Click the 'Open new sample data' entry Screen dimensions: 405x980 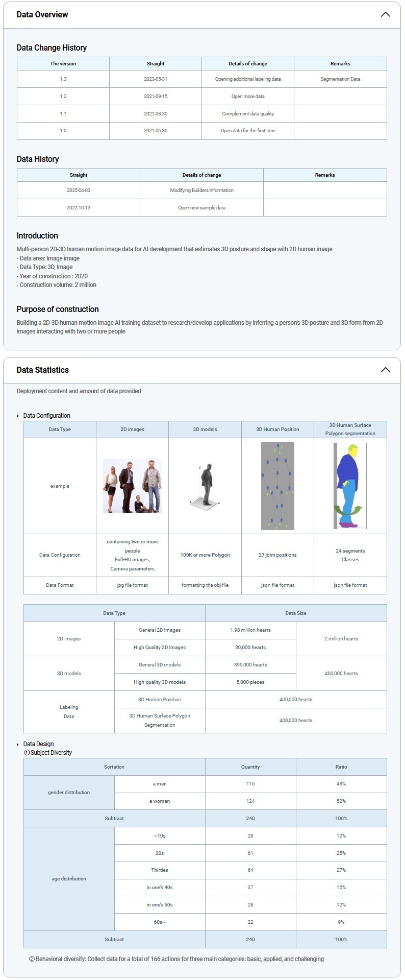[x=201, y=208]
